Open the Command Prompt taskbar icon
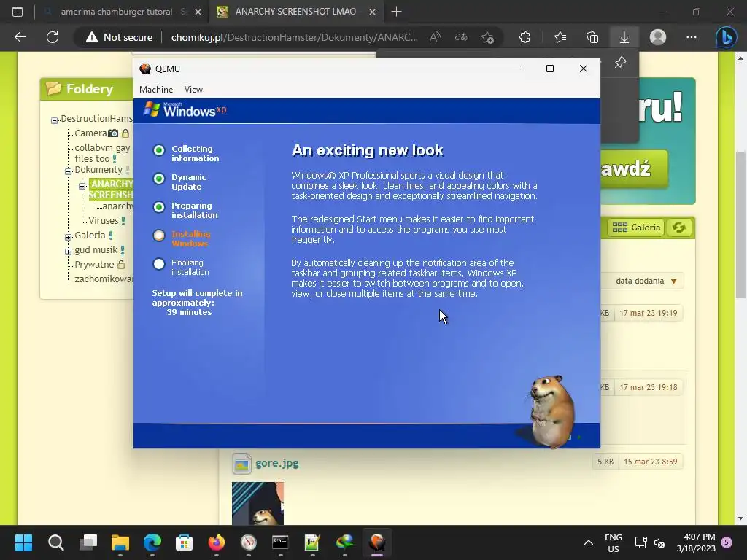The height and width of the screenshot is (560, 747). [280, 542]
